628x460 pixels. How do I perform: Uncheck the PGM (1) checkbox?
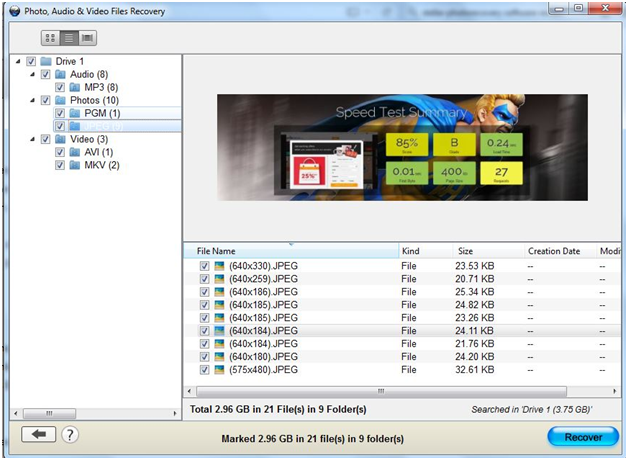(60, 113)
